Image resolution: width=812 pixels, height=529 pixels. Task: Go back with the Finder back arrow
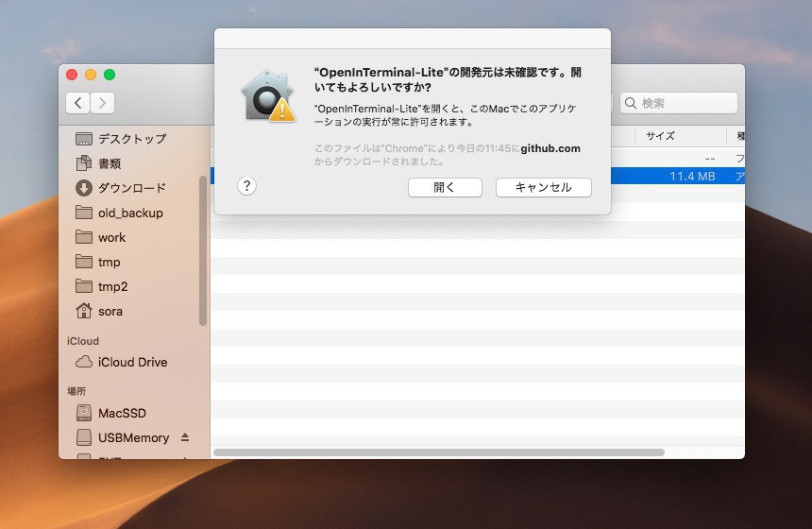(x=78, y=103)
